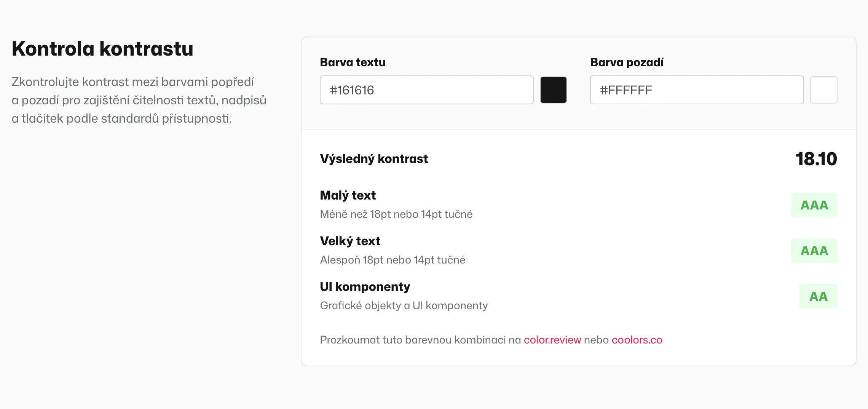Click the UI komponenty row title
Screen dimensions: 868x409
click(x=365, y=287)
